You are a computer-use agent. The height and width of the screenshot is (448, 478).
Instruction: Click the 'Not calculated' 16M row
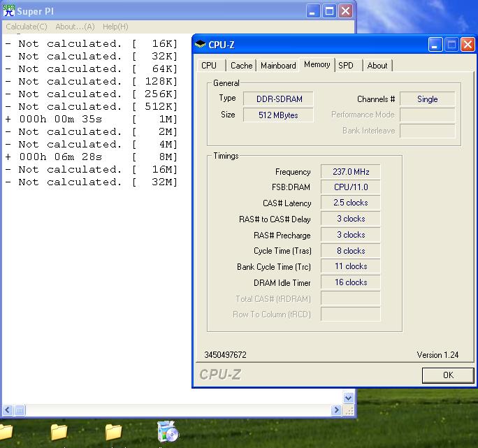91,169
